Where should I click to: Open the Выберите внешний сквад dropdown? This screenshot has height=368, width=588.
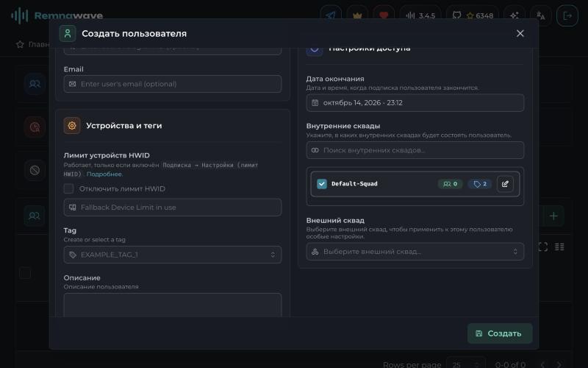[x=415, y=252]
